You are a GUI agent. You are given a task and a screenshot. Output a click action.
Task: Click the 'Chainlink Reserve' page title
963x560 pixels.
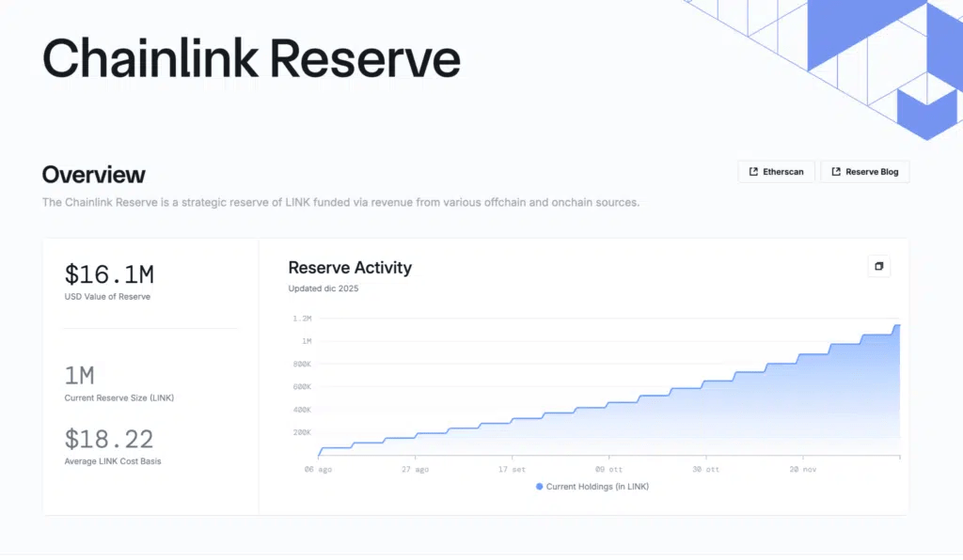[251, 59]
